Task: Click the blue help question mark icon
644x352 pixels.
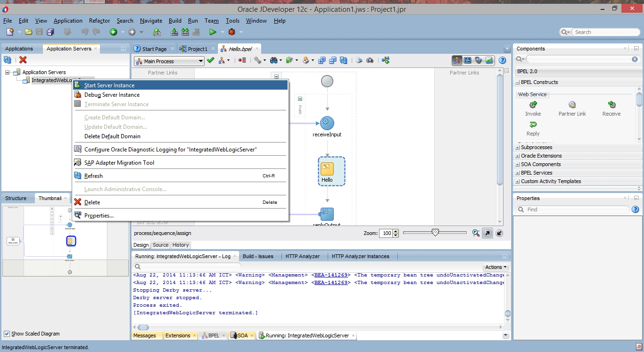Action: (x=503, y=60)
